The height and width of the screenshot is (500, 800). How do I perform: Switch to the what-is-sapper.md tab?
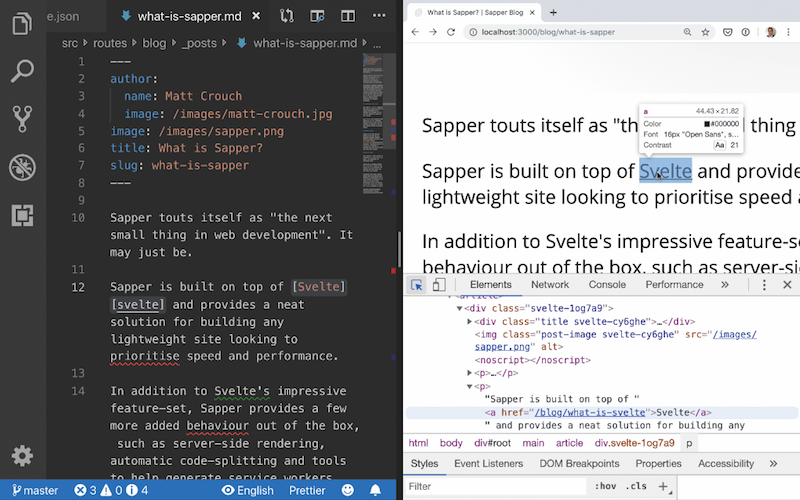coord(189,16)
